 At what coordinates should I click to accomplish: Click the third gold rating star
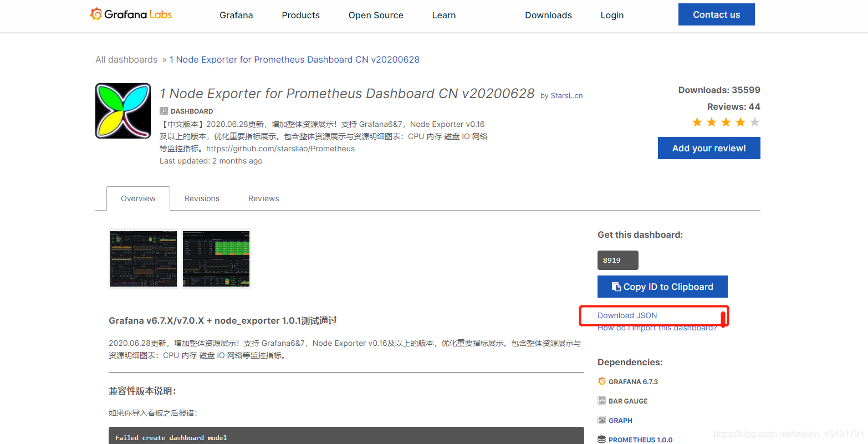pos(726,123)
